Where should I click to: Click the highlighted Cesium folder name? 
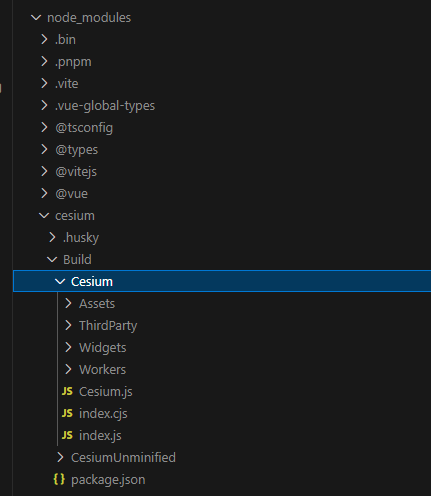point(92,282)
